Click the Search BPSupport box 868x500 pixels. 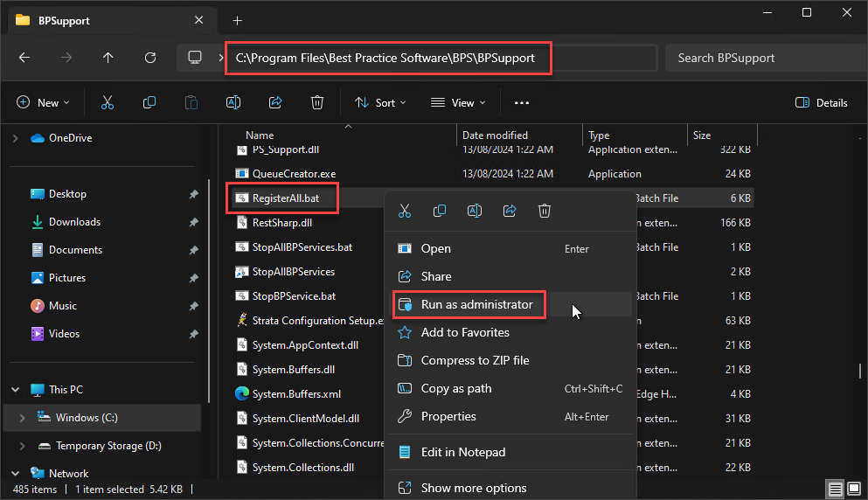[x=766, y=58]
